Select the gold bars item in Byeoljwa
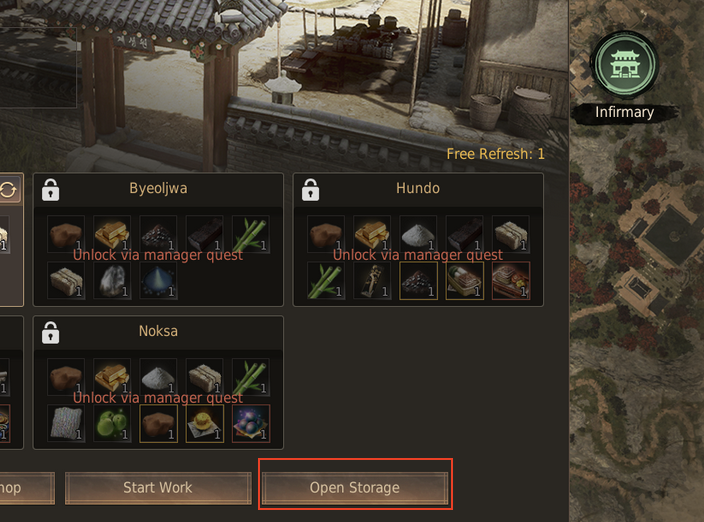 (x=112, y=234)
